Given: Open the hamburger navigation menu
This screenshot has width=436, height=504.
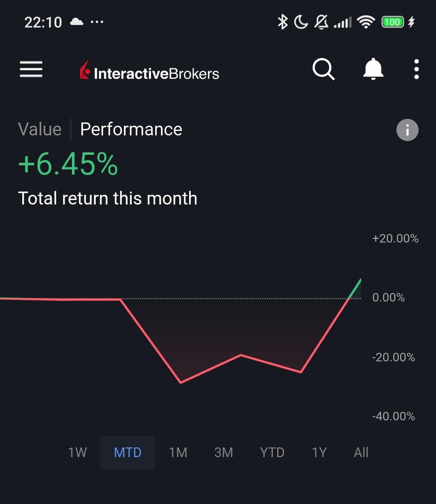Looking at the screenshot, I should pyautogui.click(x=31, y=69).
